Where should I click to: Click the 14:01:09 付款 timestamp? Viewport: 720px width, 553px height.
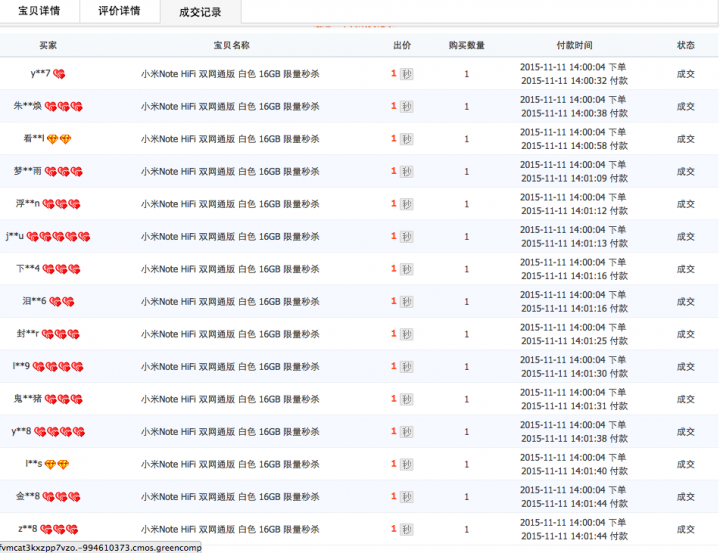click(x=574, y=179)
